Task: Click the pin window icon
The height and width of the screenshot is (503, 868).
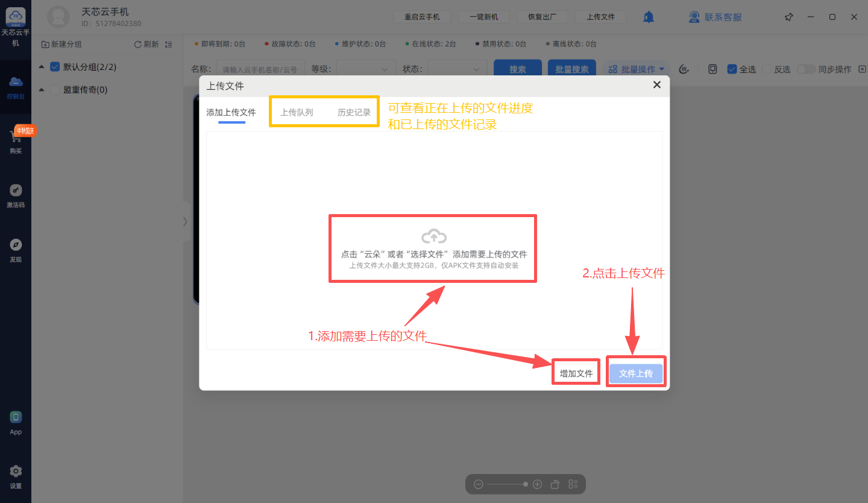Action: pos(788,17)
